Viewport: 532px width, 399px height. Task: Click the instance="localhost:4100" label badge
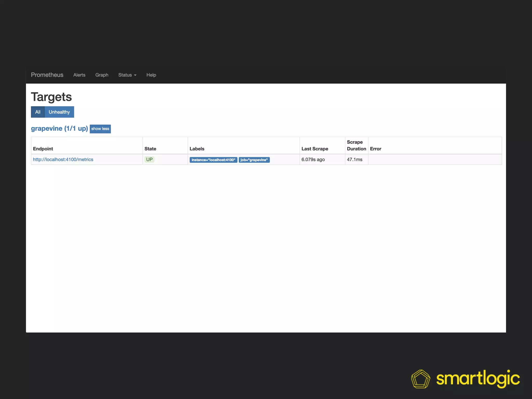point(213,160)
